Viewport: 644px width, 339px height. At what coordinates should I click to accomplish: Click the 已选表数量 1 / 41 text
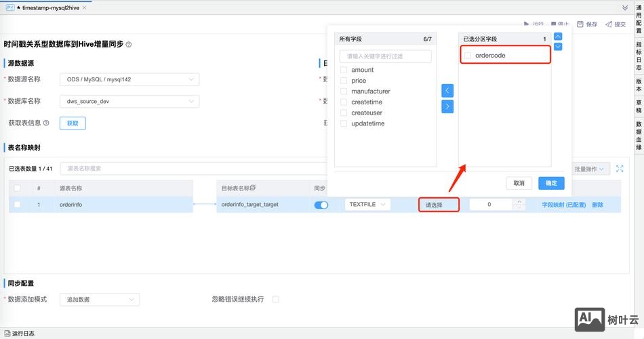coord(31,168)
